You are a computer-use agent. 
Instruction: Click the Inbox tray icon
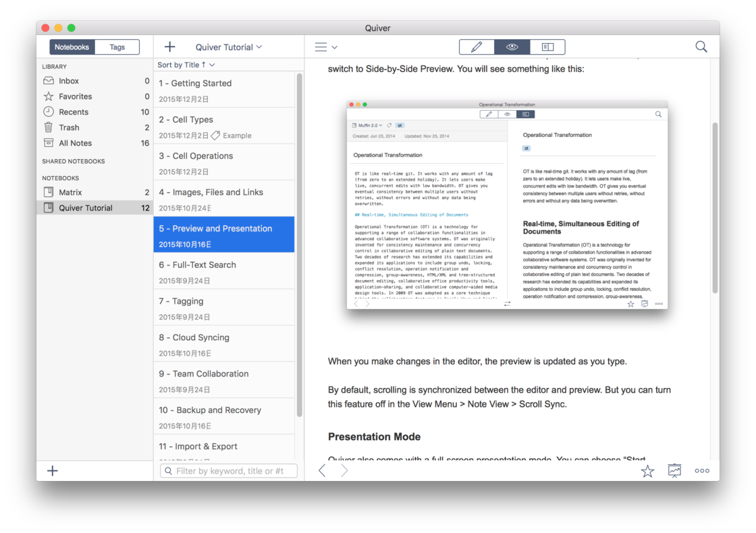(x=49, y=81)
